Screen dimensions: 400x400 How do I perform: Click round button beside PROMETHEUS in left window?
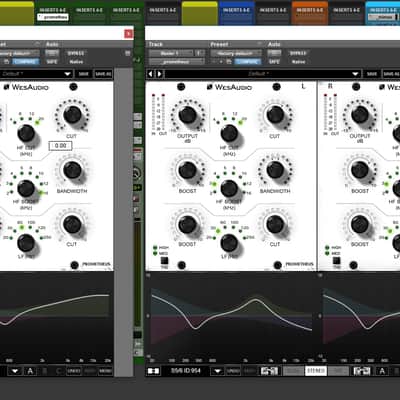(x=75, y=265)
